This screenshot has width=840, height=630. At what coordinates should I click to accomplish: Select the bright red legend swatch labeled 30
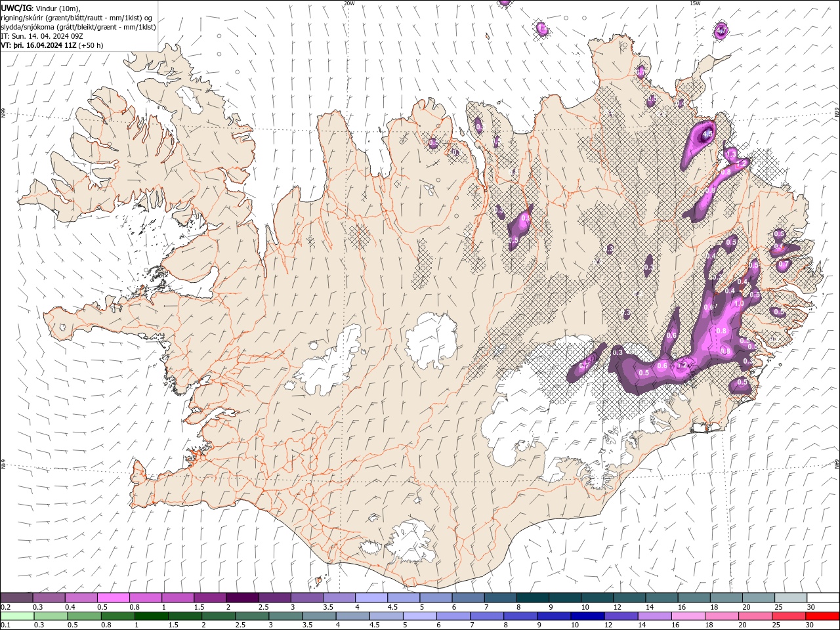tap(822, 616)
